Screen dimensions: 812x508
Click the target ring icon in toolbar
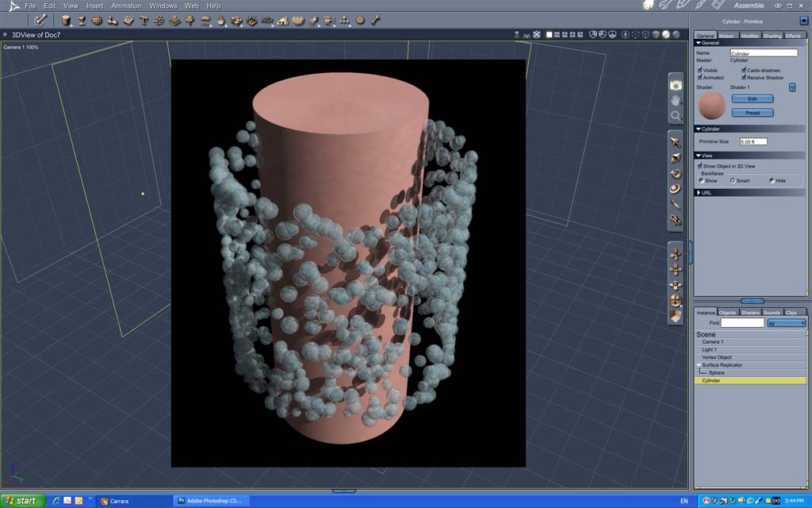[360, 20]
